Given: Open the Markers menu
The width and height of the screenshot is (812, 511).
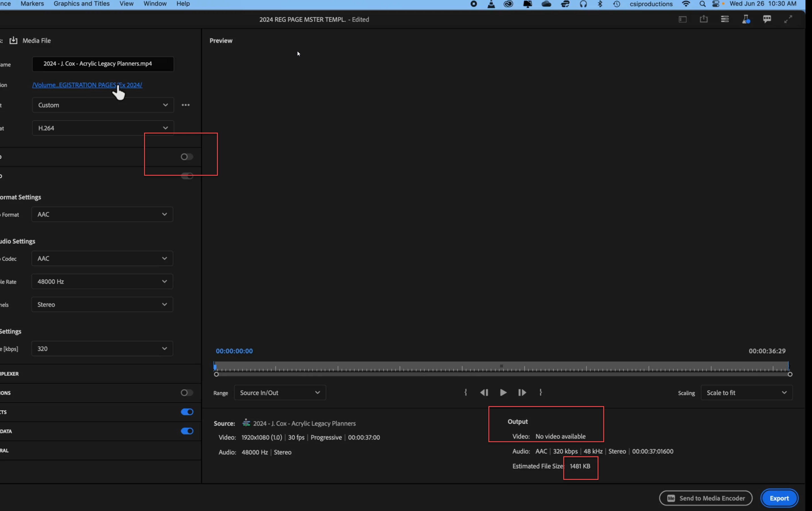Looking at the screenshot, I should pyautogui.click(x=32, y=4).
